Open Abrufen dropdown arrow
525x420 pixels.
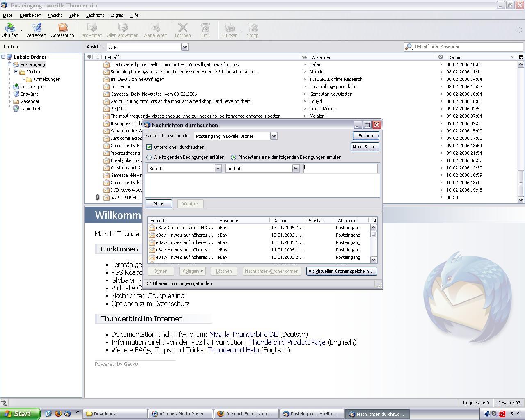(21, 30)
